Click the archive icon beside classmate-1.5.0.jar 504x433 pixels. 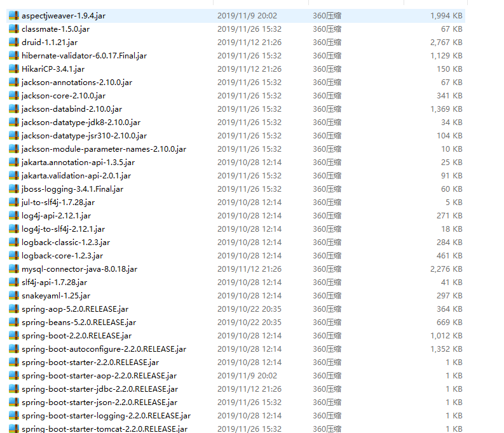click(x=14, y=29)
